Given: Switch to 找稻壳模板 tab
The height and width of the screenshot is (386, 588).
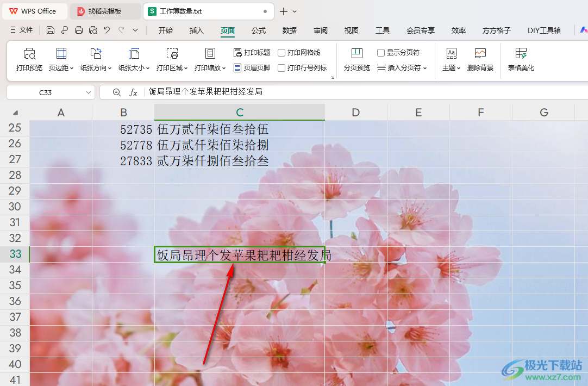Looking at the screenshot, I should tap(105, 11).
